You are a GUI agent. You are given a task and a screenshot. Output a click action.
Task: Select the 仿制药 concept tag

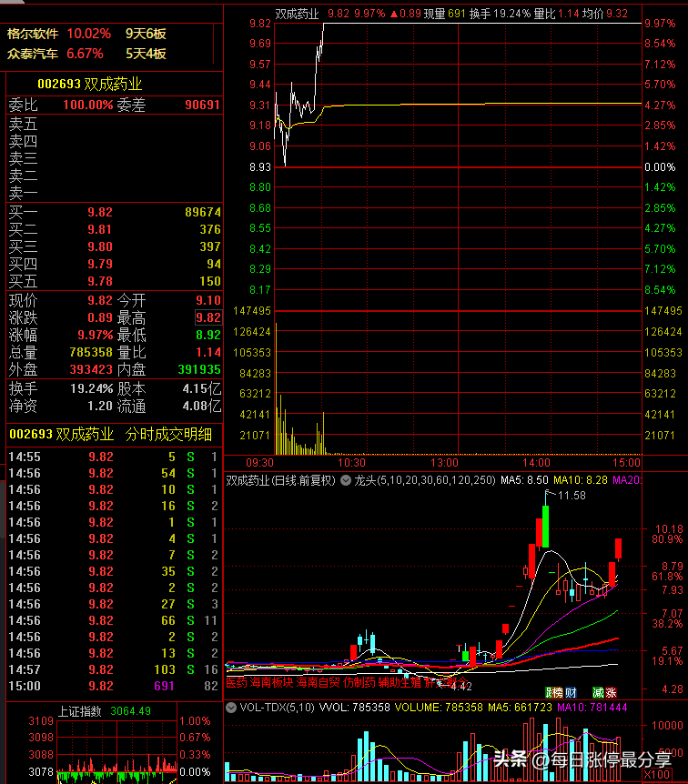[359, 682]
